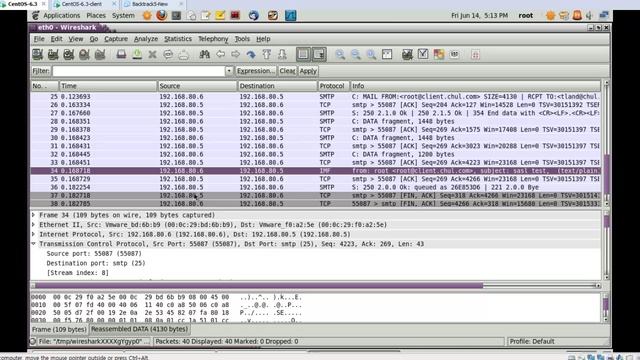Screen dimensions: 640x360
Task: Open the Edit menu
Action: click(x=56, y=39)
